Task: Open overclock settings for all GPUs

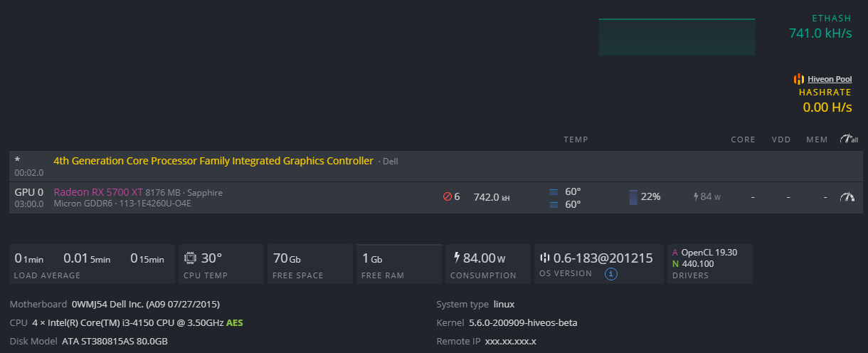Action: coord(848,139)
